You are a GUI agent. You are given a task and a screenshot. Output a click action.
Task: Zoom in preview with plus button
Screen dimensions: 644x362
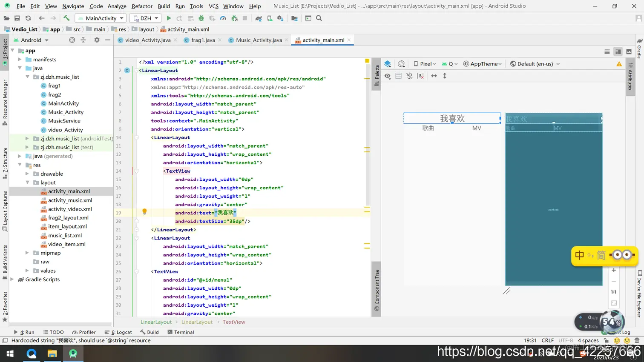coord(614,270)
